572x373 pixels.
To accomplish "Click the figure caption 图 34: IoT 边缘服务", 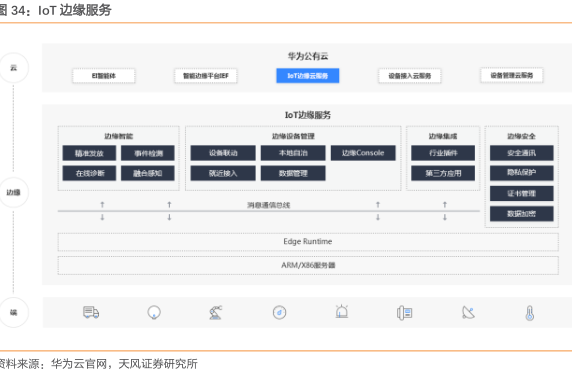I will click(55, 10).
